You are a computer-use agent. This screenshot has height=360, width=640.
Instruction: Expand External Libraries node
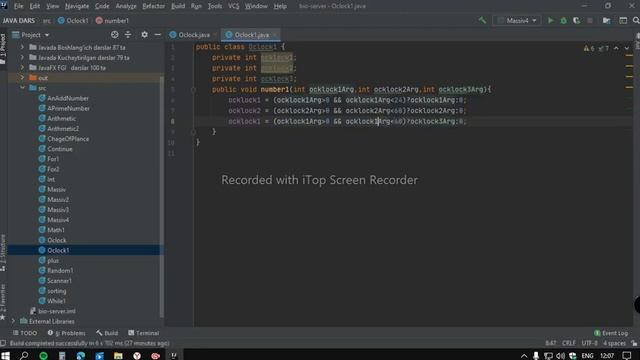pos(13,321)
